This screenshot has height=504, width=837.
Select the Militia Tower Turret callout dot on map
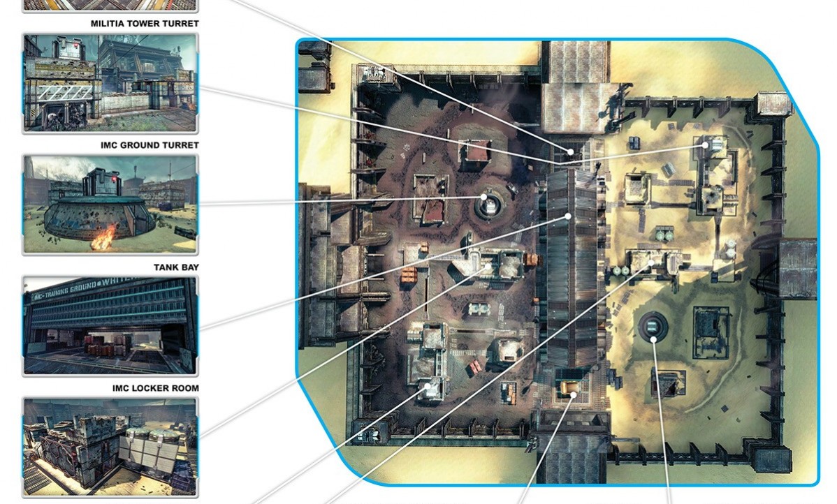point(705,144)
